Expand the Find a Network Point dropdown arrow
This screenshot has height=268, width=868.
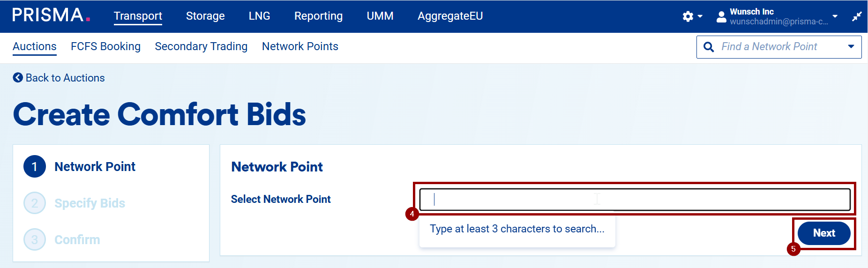(851, 47)
